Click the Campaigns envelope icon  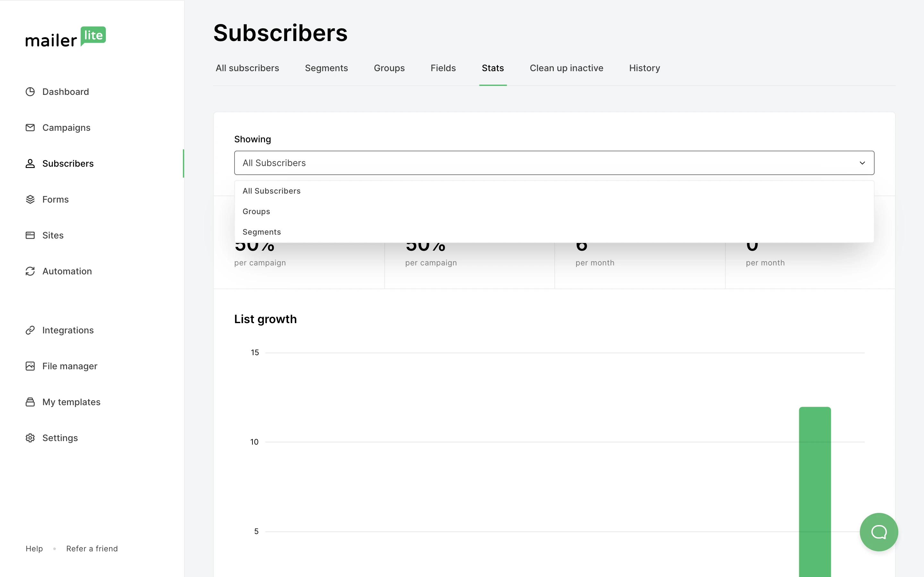(30, 128)
